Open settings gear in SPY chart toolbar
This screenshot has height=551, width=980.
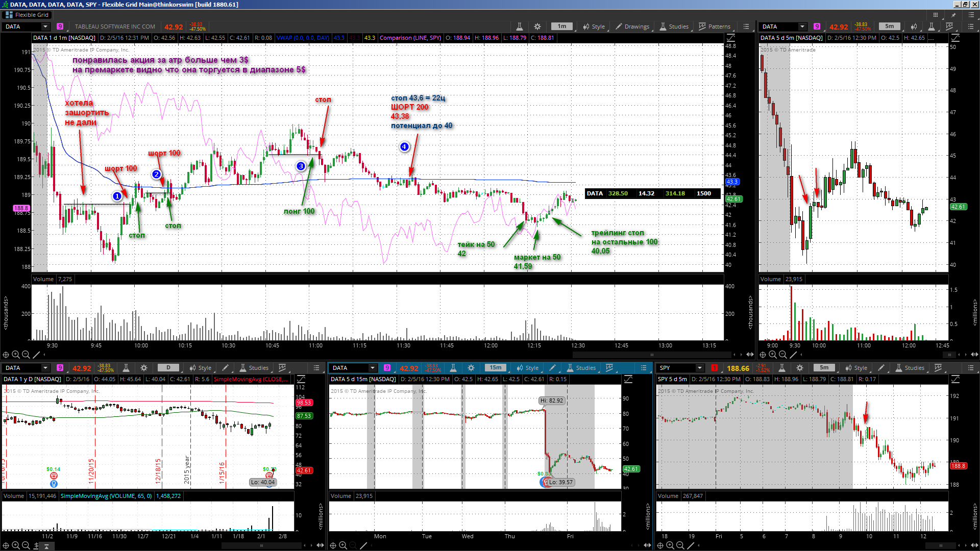tap(800, 368)
